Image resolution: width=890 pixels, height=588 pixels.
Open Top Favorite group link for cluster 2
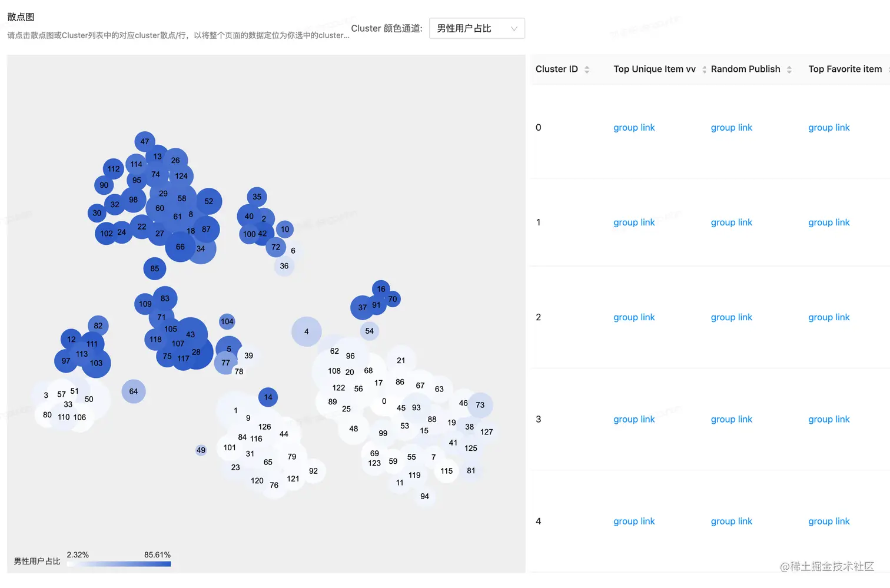tap(829, 317)
